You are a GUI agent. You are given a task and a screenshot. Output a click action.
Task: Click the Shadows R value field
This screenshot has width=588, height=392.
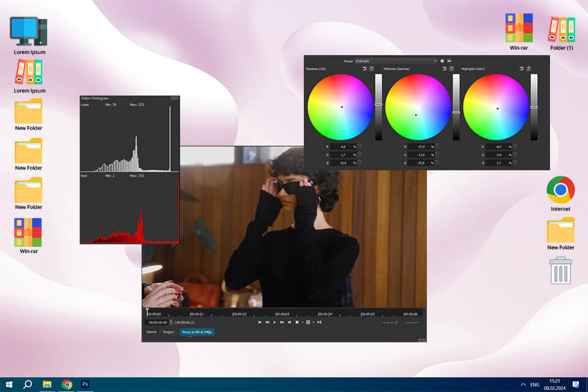pos(344,146)
